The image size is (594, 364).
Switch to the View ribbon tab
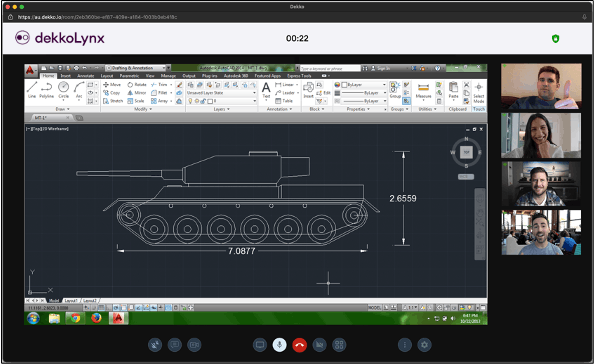click(150, 76)
